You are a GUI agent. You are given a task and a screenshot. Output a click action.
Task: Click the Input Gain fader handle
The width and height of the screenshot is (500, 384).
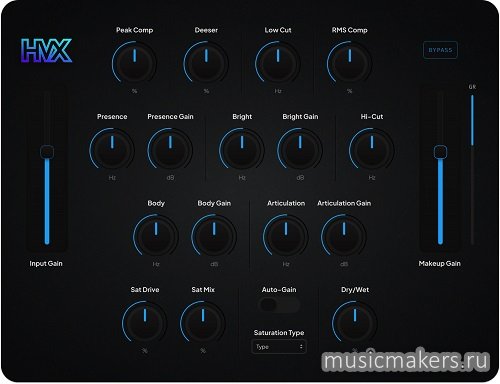pos(47,152)
